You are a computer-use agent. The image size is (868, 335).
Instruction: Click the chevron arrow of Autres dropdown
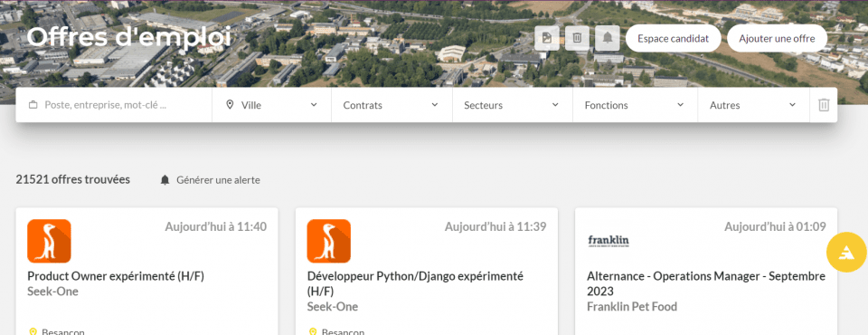[x=792, y=105]
